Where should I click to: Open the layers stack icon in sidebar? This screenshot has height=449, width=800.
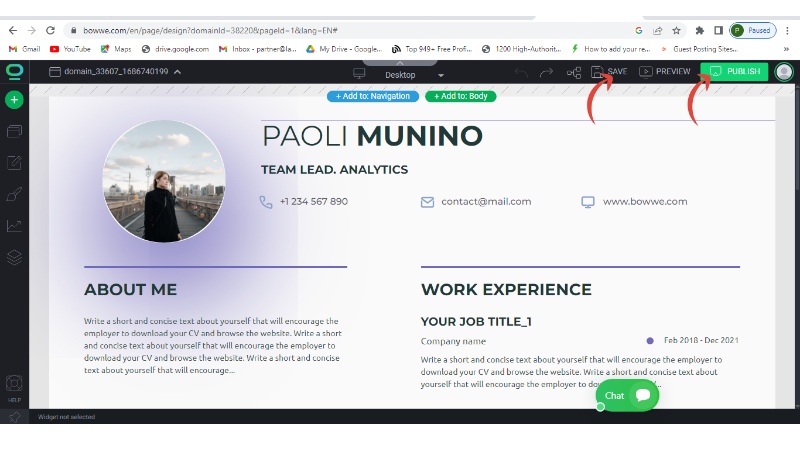pyautogui.click(x=14, y=257)
